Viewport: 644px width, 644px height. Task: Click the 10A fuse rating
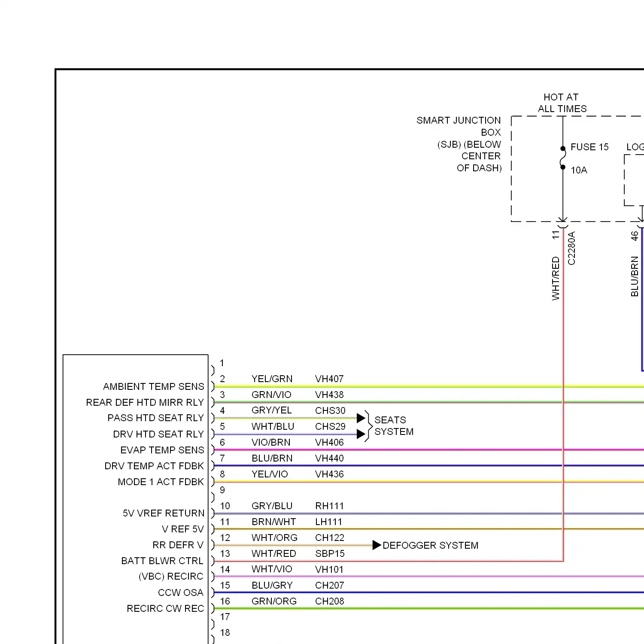coord(579,170)
